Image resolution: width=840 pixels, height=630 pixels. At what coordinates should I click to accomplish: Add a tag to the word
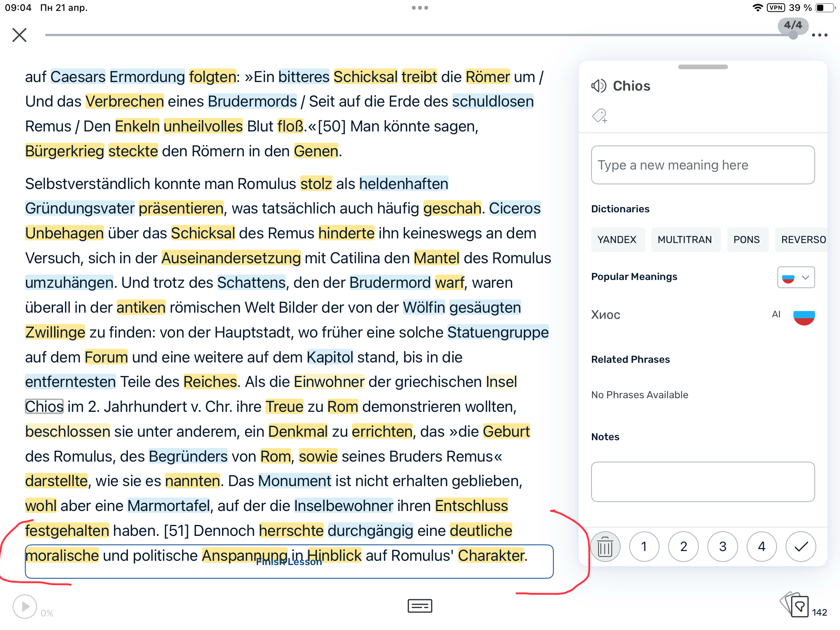600,116
